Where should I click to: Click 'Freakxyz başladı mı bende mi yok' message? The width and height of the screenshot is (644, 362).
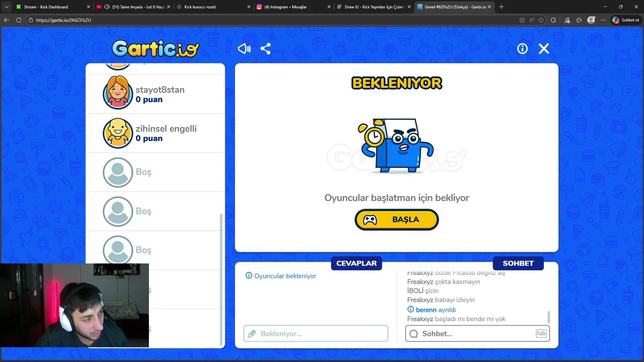click(x=456, y=319)
